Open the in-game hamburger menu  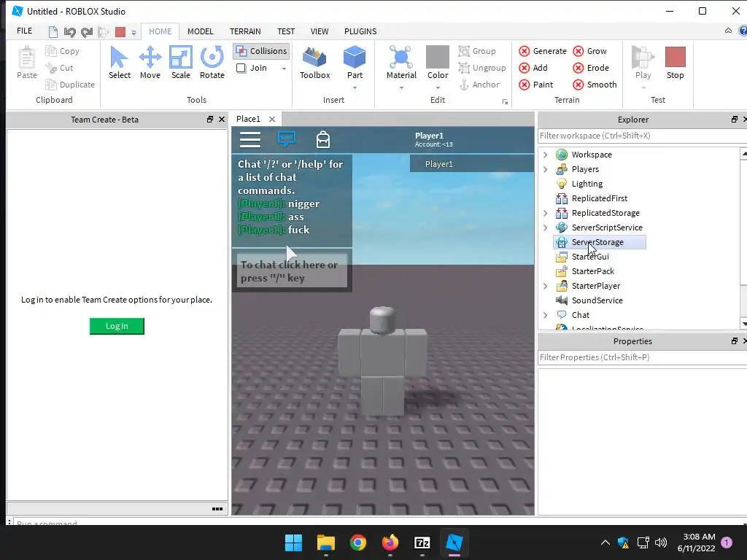pyautogui.click(x=250, y=139)
